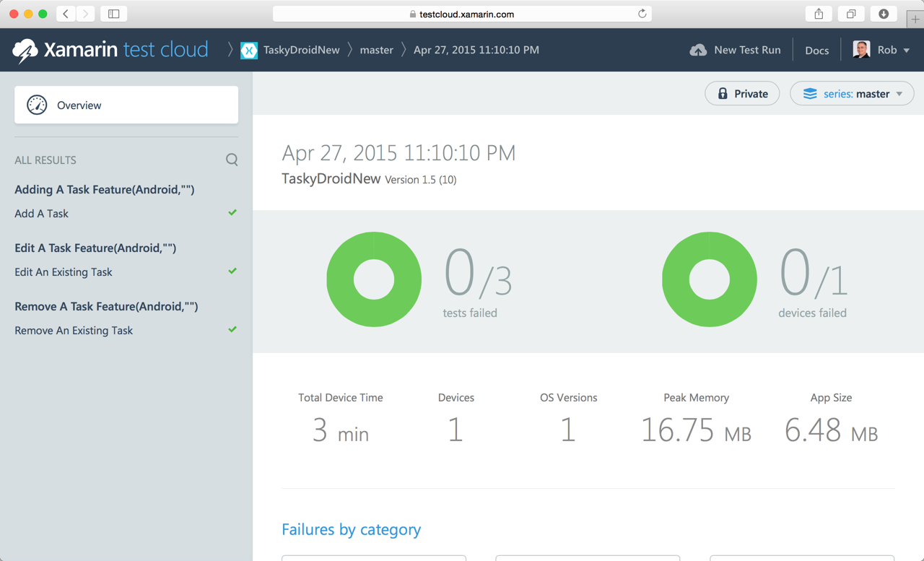Image resolution: width=924 pixels, height=561 pixels.
Task: Open the Docs link
Action: click(817, 50)
